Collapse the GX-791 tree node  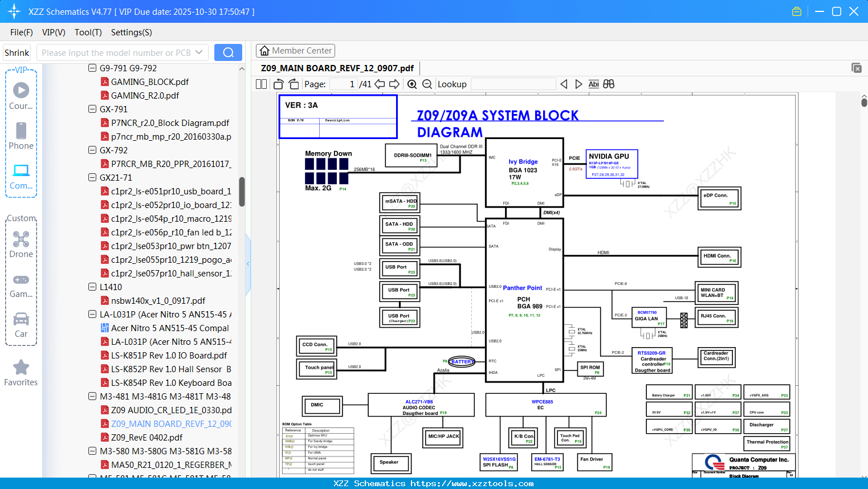92,109
